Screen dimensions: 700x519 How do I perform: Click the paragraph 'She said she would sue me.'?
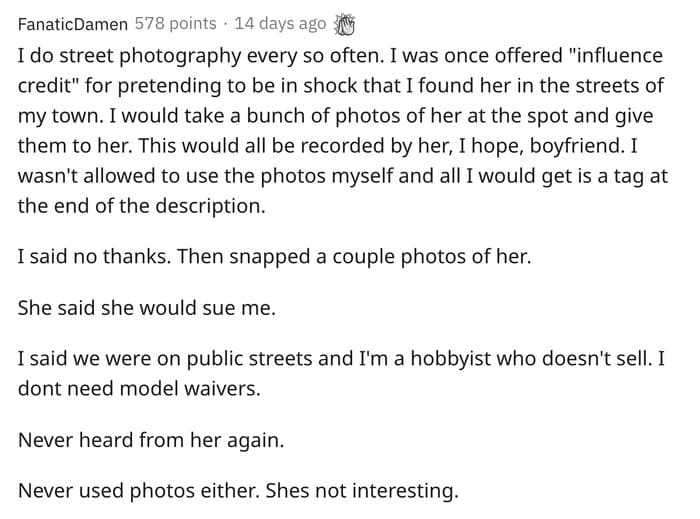click(x=147, y=308)
